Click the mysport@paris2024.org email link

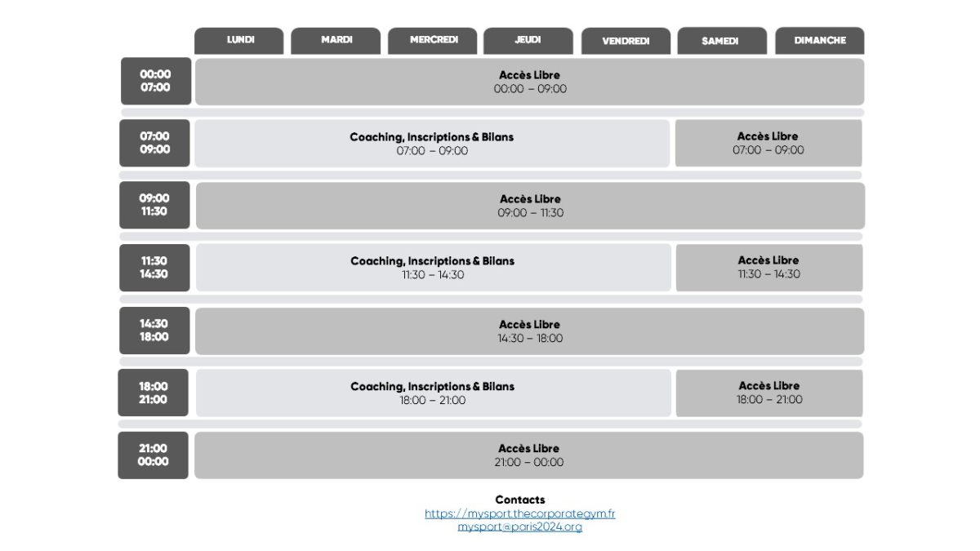519,527
